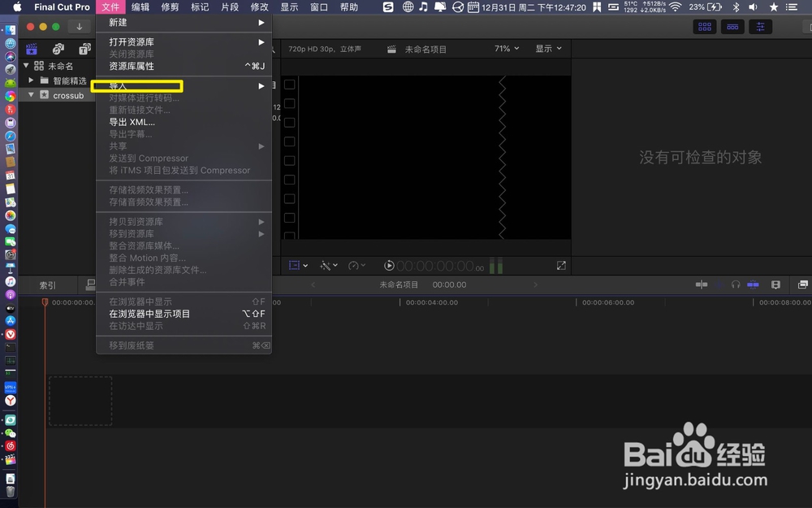Collapse the crossub event triangle
The height and width of the screenshot is (508, 812).
coord(31,94)
